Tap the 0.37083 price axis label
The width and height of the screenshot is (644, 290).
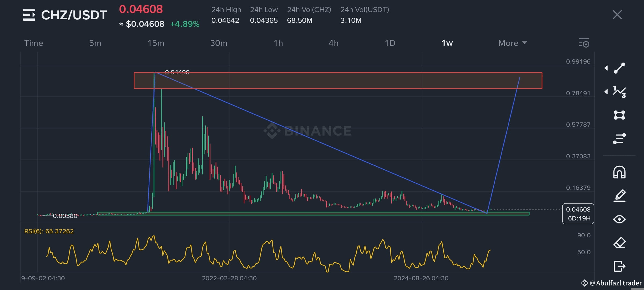tap(578, 156)
